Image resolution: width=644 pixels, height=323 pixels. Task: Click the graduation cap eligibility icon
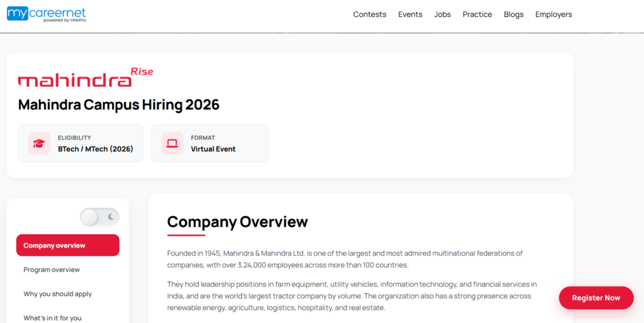point(39,143)
